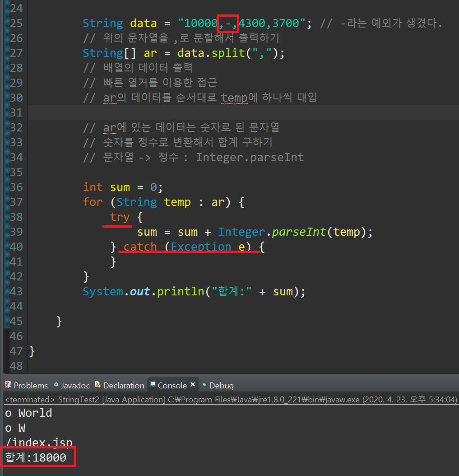Click the Problems tab icon
Viewport: 459px width, 476px height.
(x=8, y=385)
